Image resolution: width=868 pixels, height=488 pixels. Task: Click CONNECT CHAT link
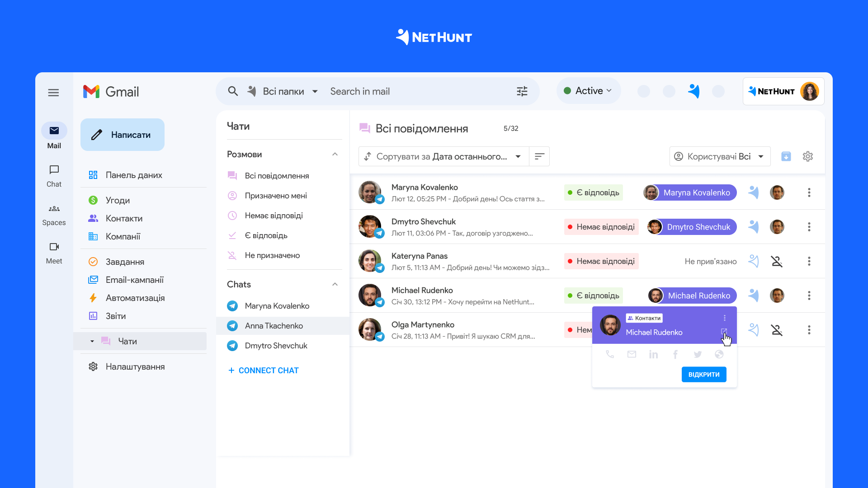[263, 371]
